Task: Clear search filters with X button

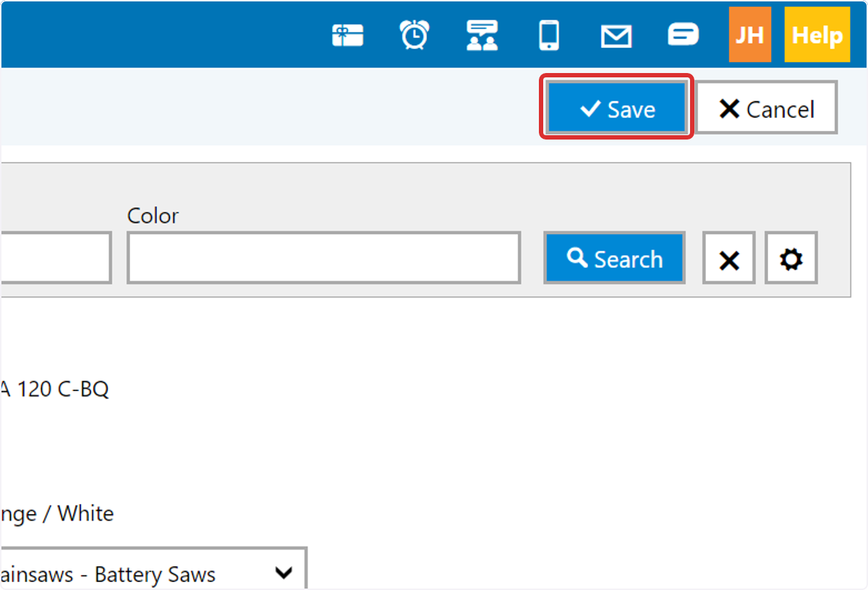Action: (729, 257)
